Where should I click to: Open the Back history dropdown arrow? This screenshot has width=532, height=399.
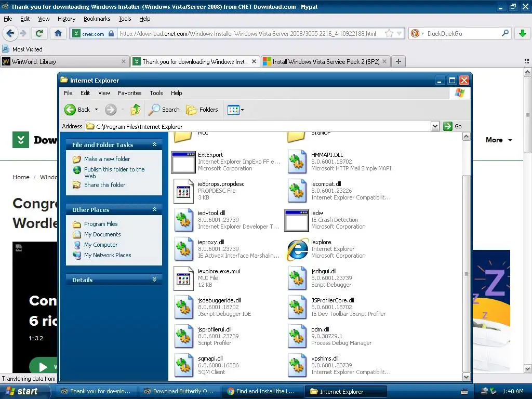coord(96,110)
